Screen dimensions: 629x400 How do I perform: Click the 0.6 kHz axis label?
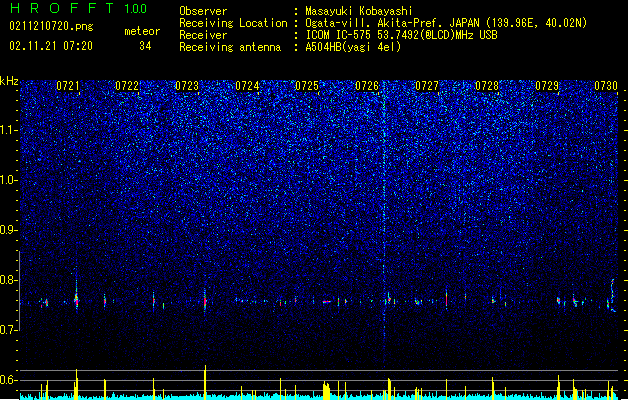click(9, 380)
